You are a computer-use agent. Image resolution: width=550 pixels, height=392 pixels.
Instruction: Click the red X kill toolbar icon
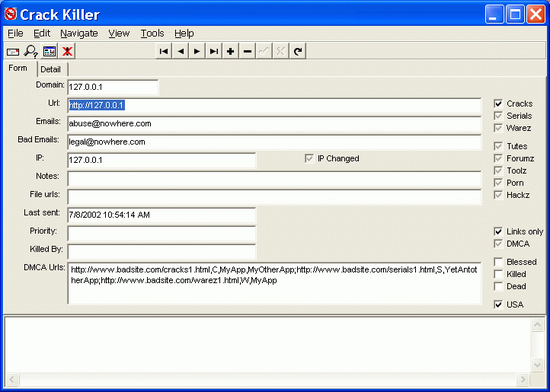pyautogui.click(x=67, y=52)
